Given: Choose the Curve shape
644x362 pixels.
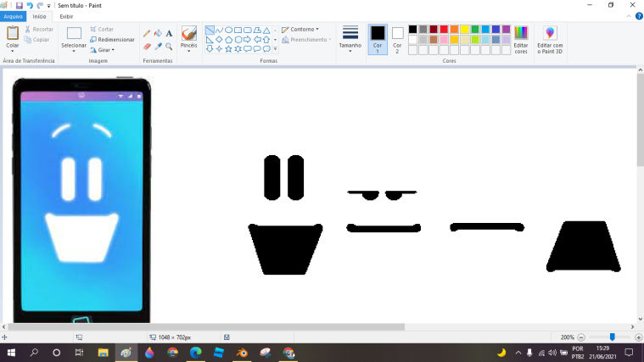Looking at the screenshot, I should click(x=219, y=31).
